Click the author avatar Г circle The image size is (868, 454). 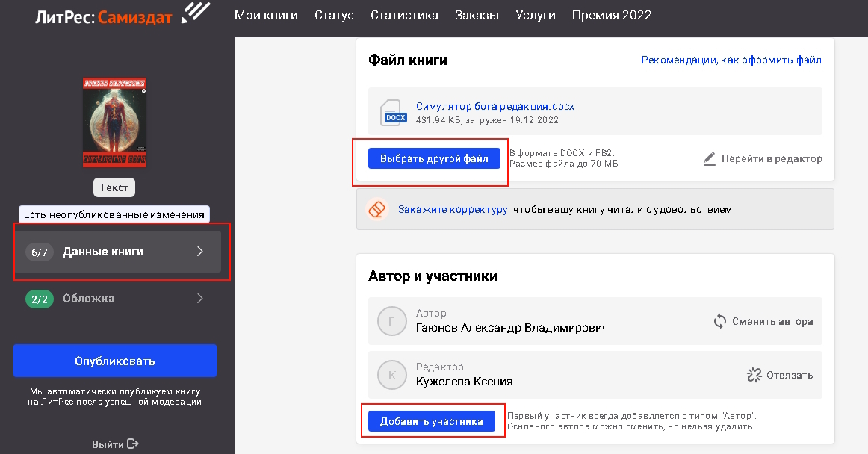[392, 321]
